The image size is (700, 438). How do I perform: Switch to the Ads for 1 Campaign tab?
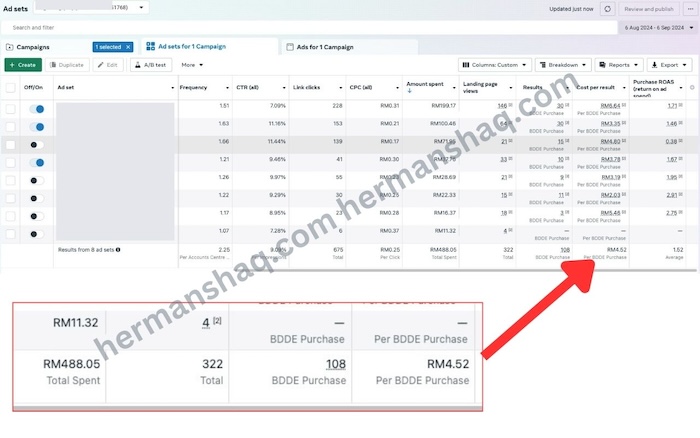pos(330,47)
